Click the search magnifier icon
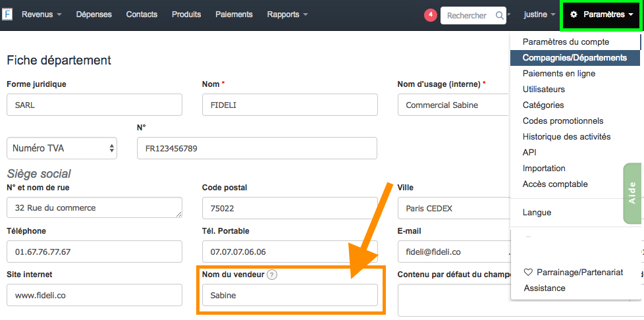This screenshot has width=644, height=320. 499,15
